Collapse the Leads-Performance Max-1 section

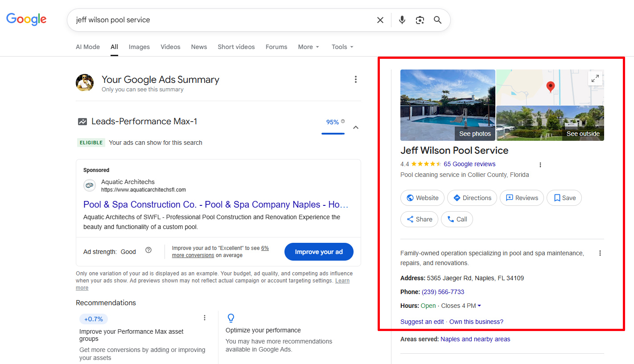click(356, 127)
